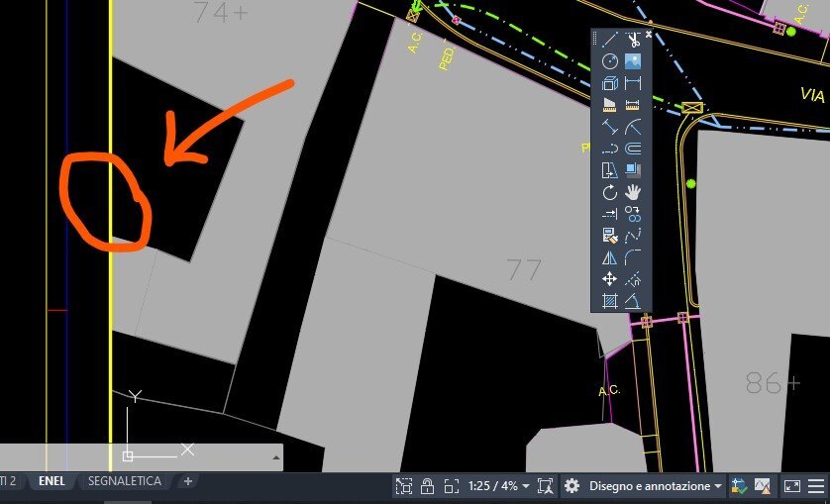Switch to the ENEL layout tab
The image size is (830, 504).
[52, 481]
